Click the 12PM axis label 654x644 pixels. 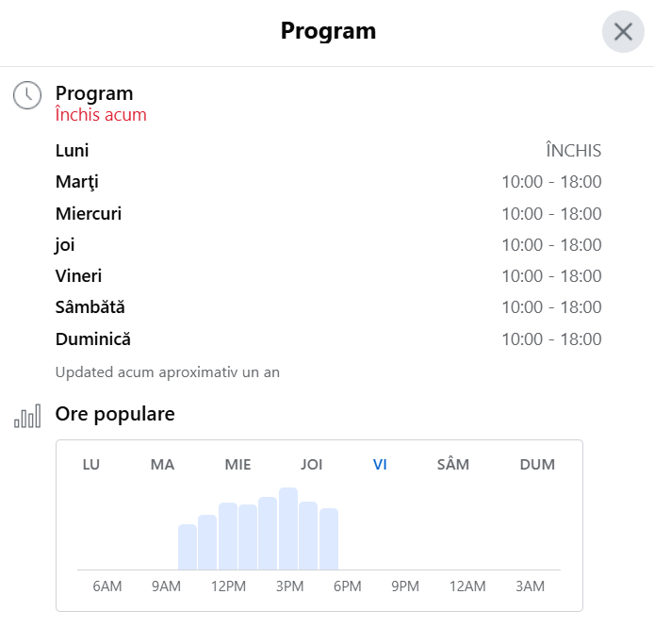click(228, 586)
